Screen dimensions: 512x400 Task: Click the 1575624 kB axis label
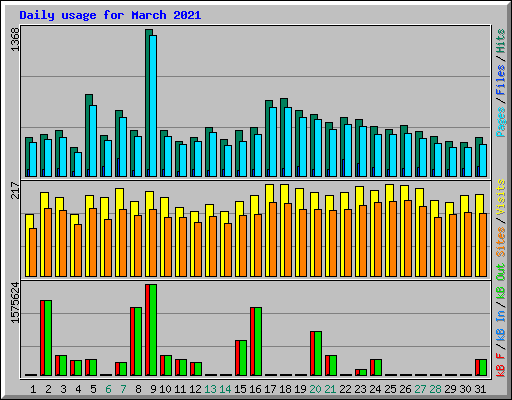pos(15,303)
